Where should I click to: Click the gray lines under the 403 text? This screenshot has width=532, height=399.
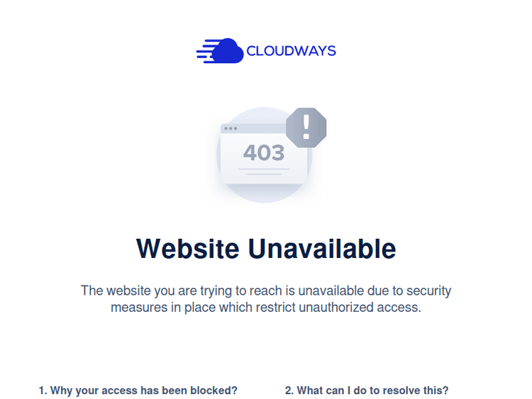click(x=264, y=172)
